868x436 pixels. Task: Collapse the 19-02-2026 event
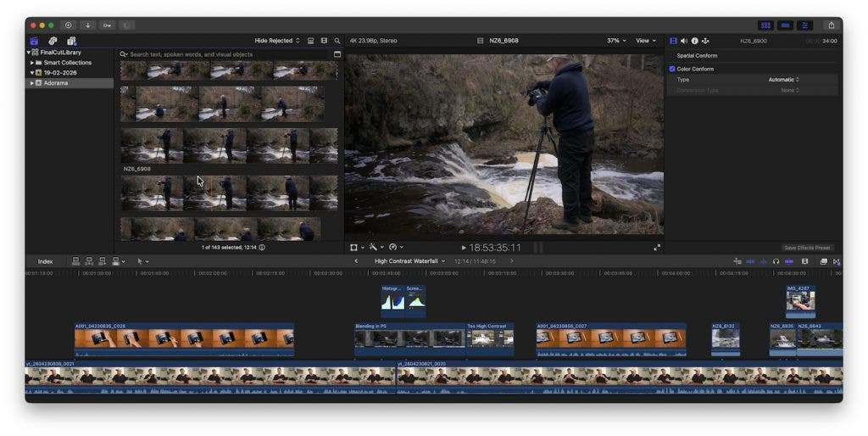tap(31, 73)
